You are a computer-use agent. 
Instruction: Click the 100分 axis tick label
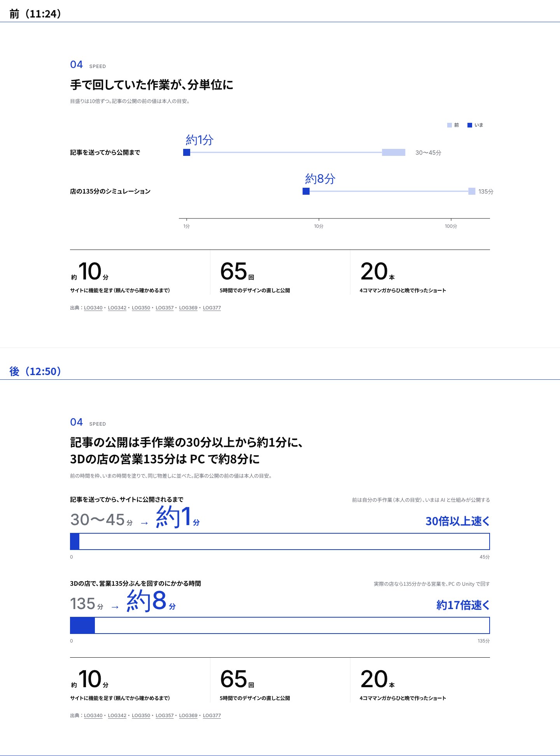tap(451, 226)
